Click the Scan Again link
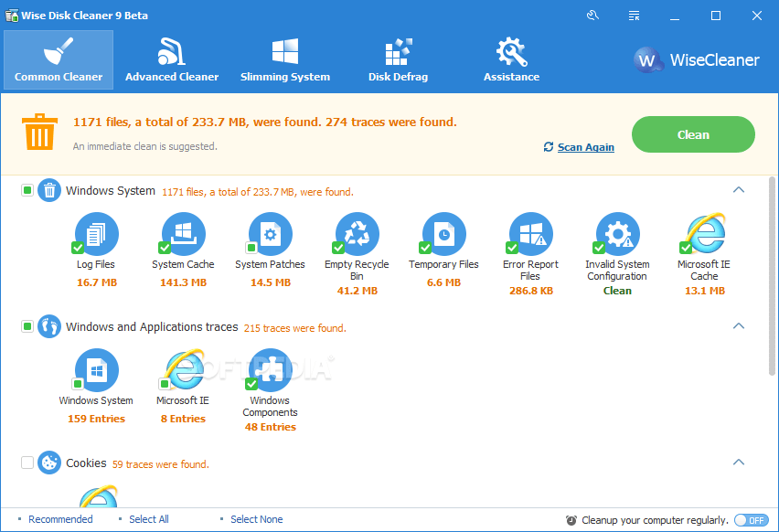 pyautogui.click(x=585, y=147)
